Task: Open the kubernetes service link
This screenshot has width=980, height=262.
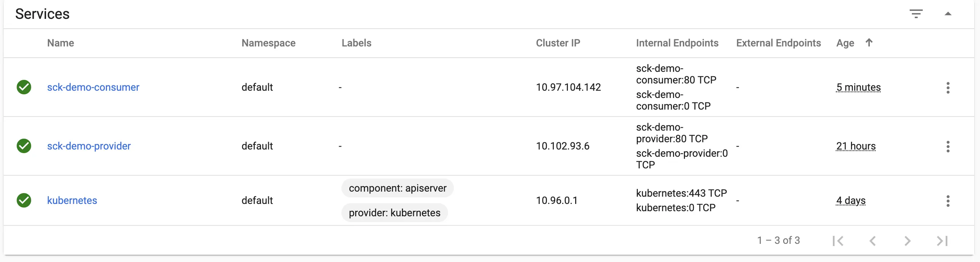Action: (72, 200)
